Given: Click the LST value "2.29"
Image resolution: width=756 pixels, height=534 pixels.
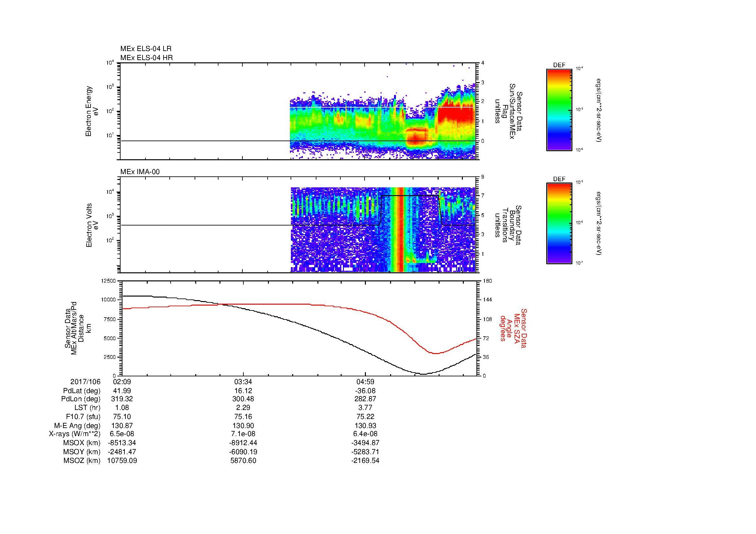Looking at the screenshot, I should (243, 408).
